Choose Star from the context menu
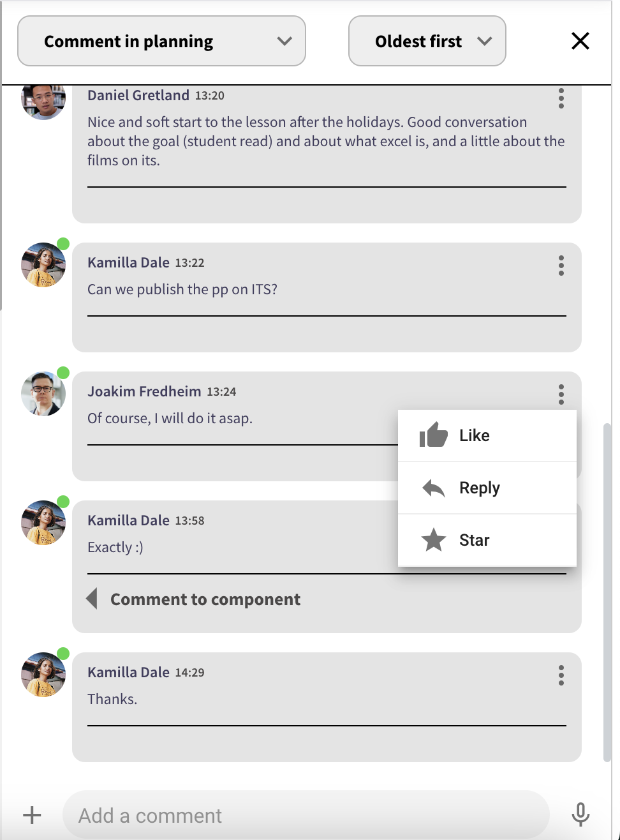The width and height of the screenshot is (620, 840). (475, 540)
